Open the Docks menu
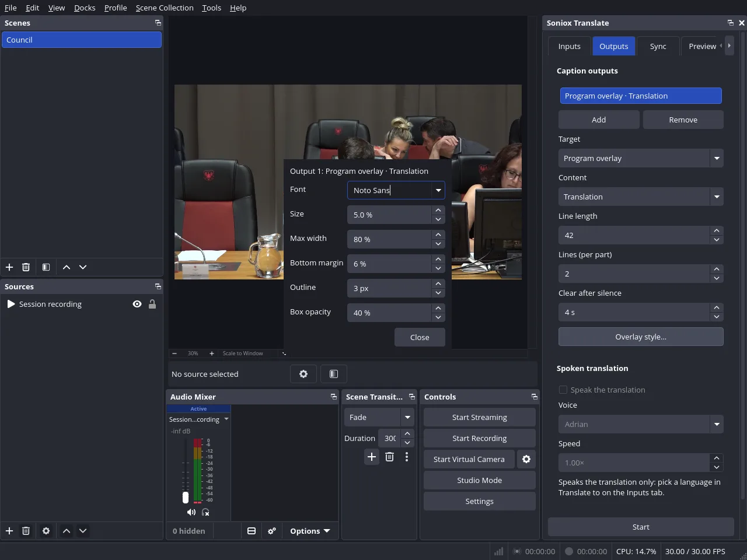This screenshot has width=747, height=560. tap(85, 8)
